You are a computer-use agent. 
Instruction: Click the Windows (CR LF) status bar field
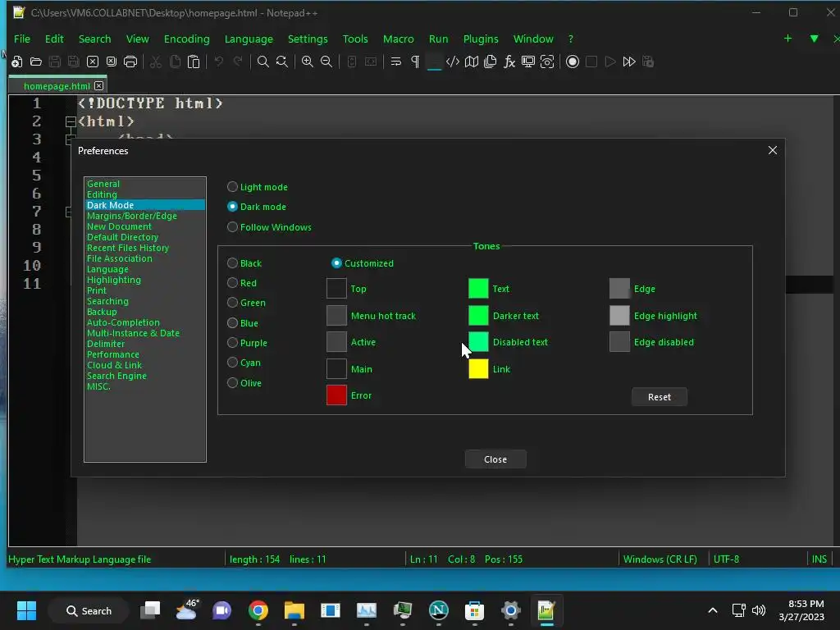660,559
